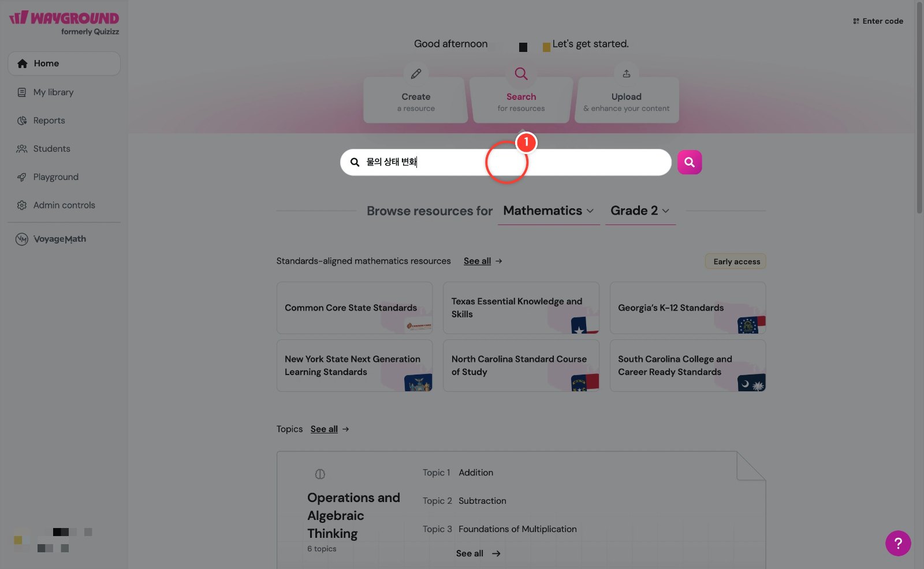Viewport: 924px width, 569px height.
Task: Expand the Mathematics subject dropdown
Action: (x=549, y=211)
